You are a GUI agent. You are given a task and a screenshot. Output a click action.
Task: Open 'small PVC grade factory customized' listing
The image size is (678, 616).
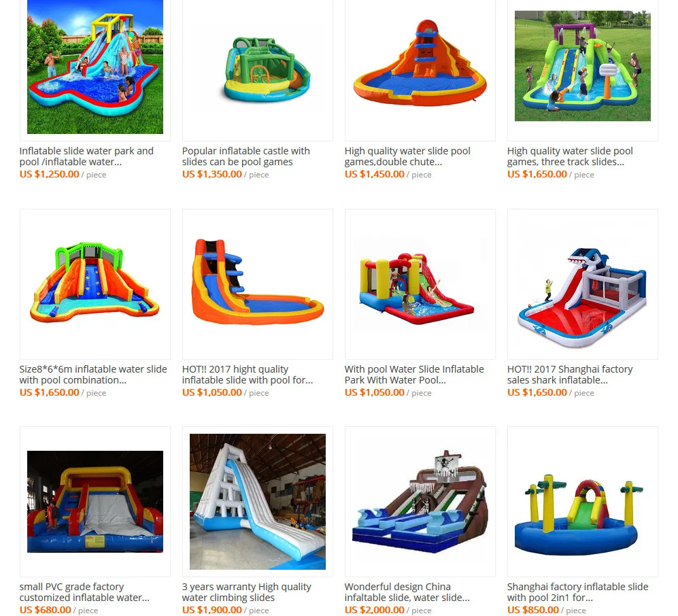tap(84, 592)
